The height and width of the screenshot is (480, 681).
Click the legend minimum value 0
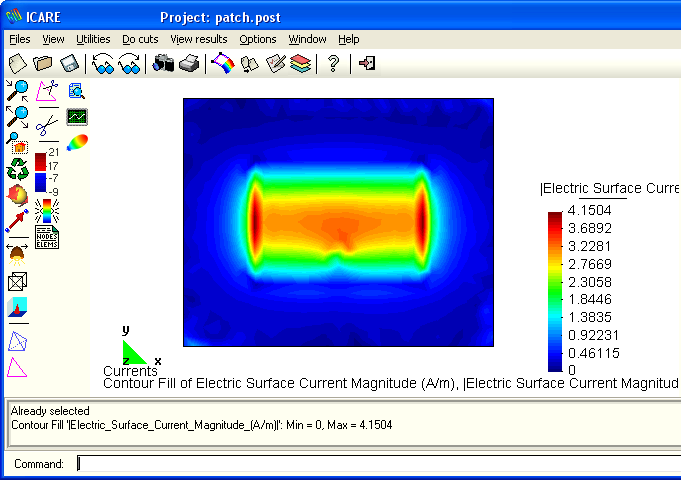pos(572,370)
